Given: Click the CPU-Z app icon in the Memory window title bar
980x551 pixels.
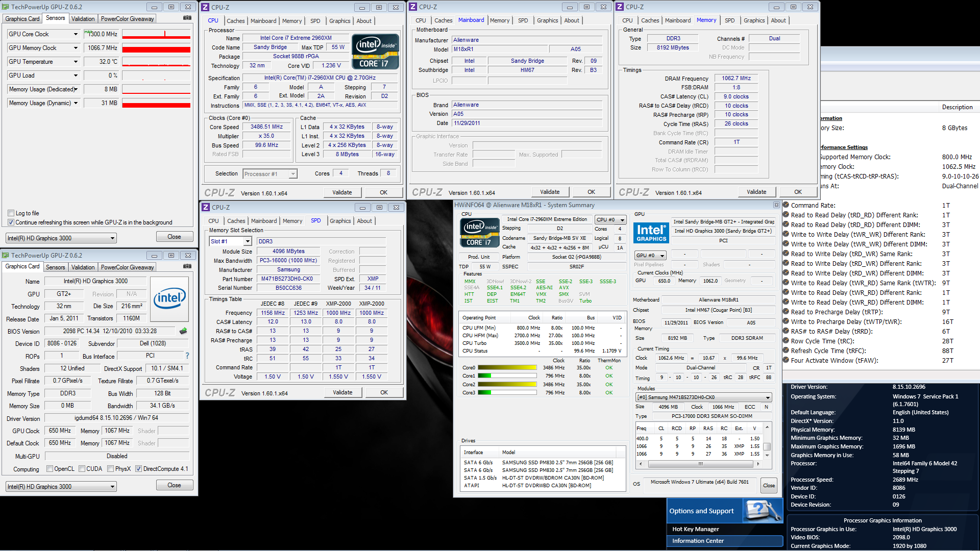Looking at the screenshot, I should 620,7.
